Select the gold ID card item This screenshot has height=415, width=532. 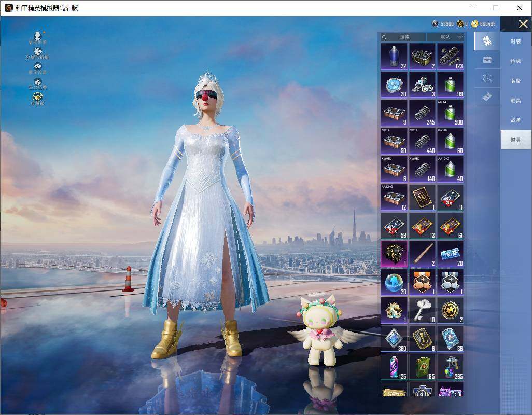point(422,198)
